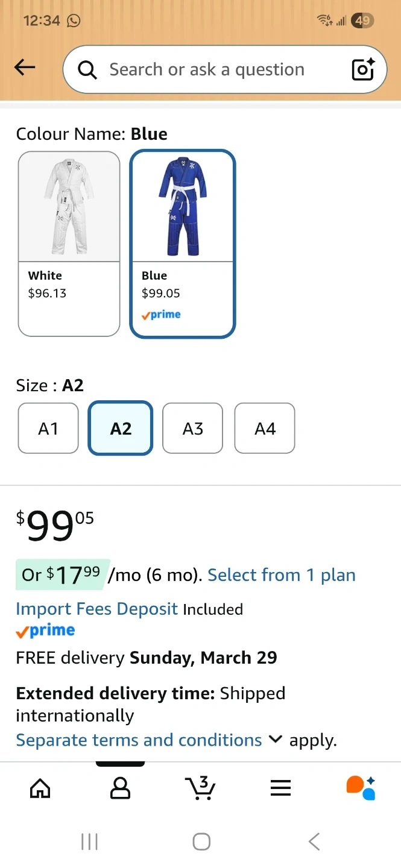The image size is (401, 868).
Task: Choose the Blue colour swatch
Action: (x=183, y=243)
